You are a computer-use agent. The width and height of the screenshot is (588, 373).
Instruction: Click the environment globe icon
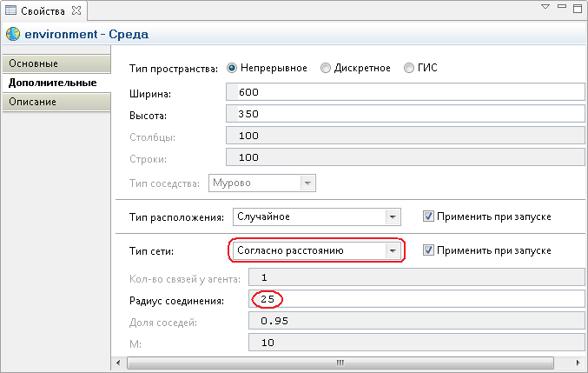[13, 34]
